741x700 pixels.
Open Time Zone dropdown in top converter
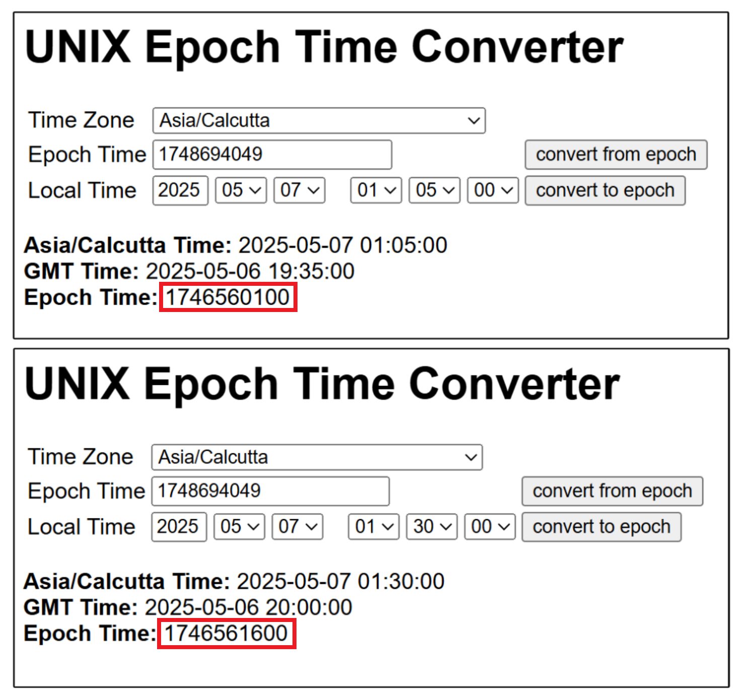[319, 121]
